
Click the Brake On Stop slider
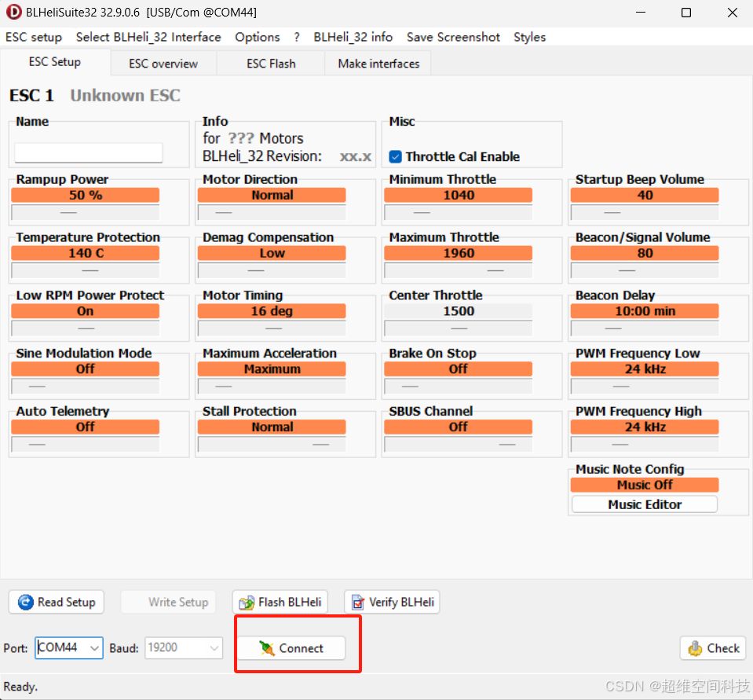[x=458, y=387]
